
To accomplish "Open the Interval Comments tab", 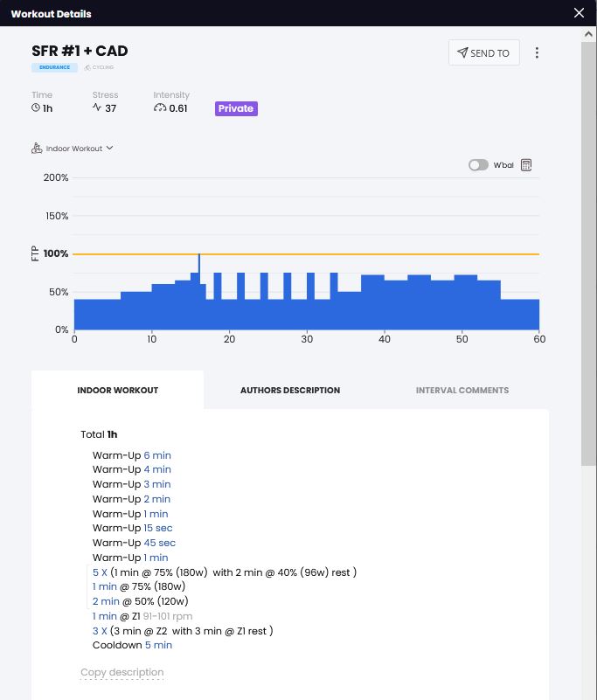I will [x=462, y=390].
